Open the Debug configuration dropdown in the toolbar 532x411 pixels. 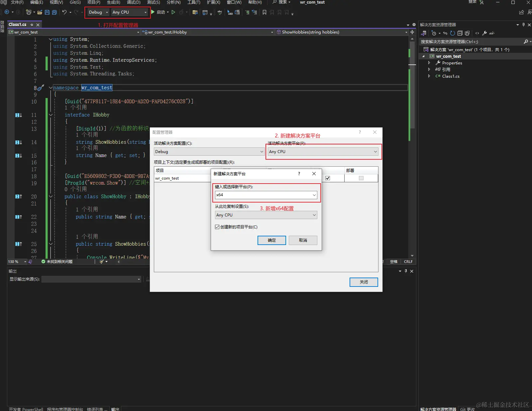pyautogui.click(x=98, y=12)
